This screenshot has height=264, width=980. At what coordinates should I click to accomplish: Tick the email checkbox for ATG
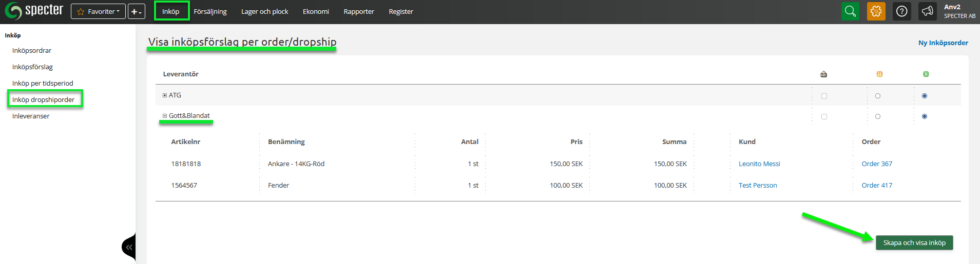tap(824, 96)
